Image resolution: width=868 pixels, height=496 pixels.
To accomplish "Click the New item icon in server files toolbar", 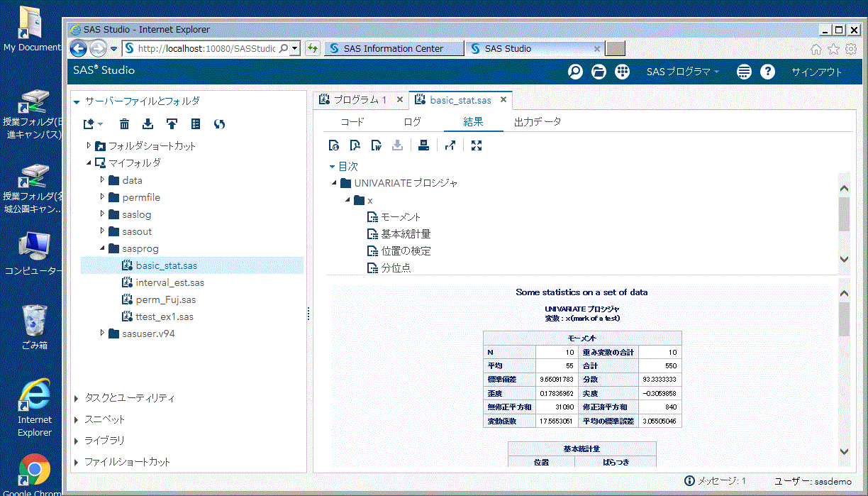I will click(x=91, y=124).
